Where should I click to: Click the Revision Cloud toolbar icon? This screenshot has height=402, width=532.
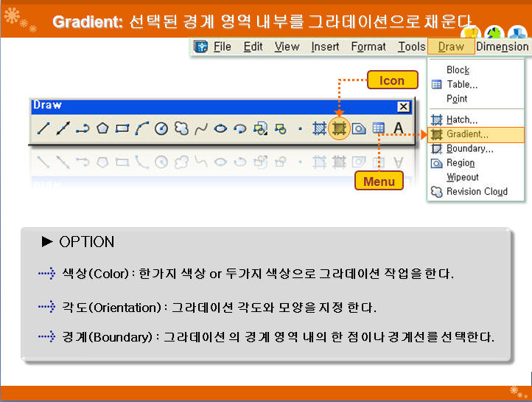tap(181, 128)
